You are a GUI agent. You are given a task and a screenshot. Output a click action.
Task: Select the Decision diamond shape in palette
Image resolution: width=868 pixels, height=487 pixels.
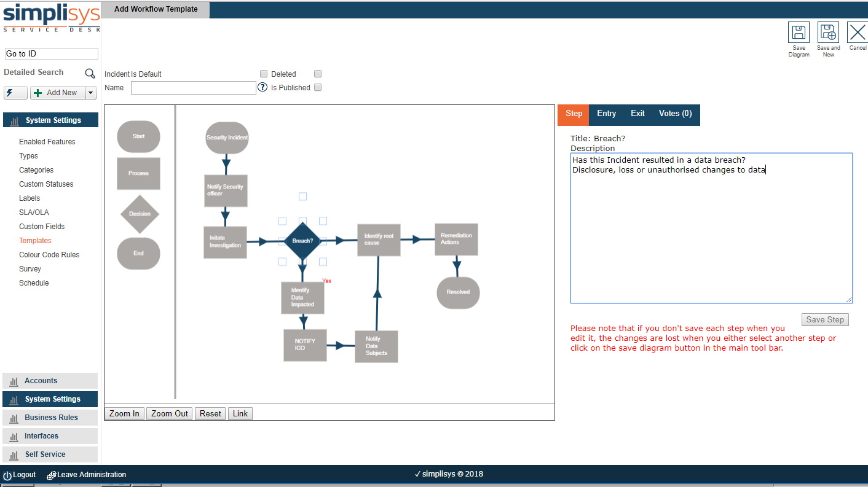pos(140,214)
